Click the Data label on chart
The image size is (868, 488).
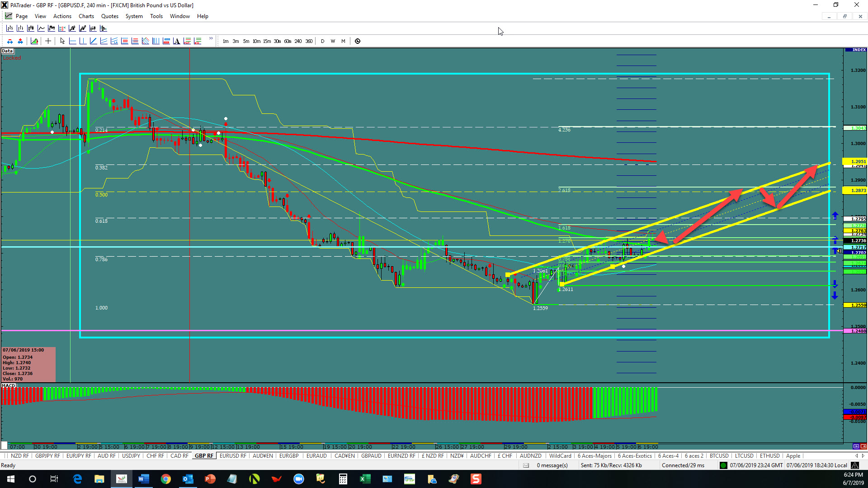pos(7,51)
